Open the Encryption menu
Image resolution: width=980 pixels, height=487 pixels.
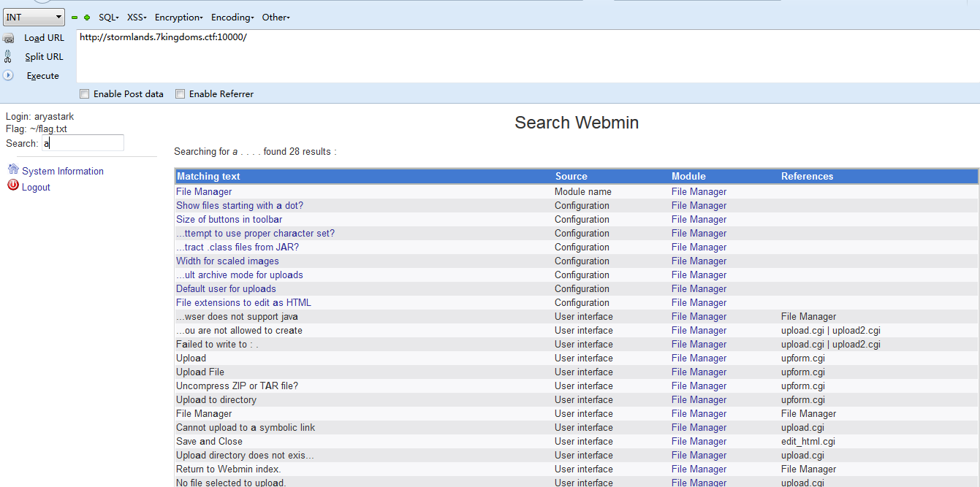pyautogui.click(x=178, y=18)
